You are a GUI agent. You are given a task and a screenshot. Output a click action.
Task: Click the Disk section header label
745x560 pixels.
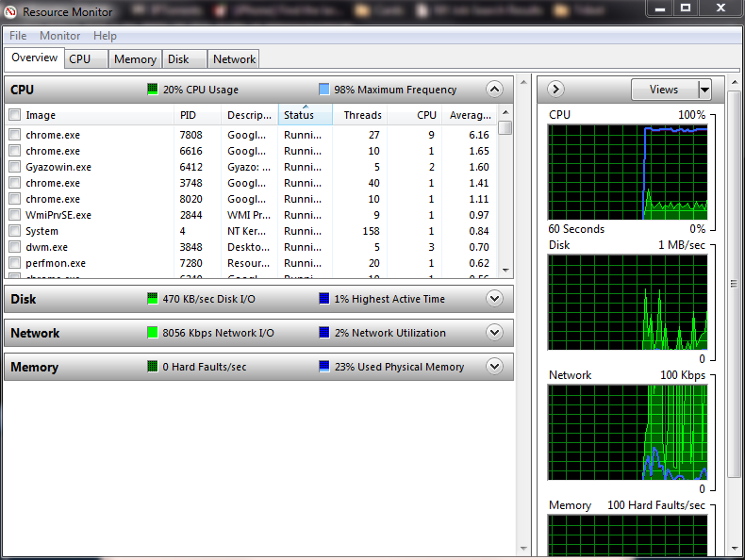[x=24, y=299]
